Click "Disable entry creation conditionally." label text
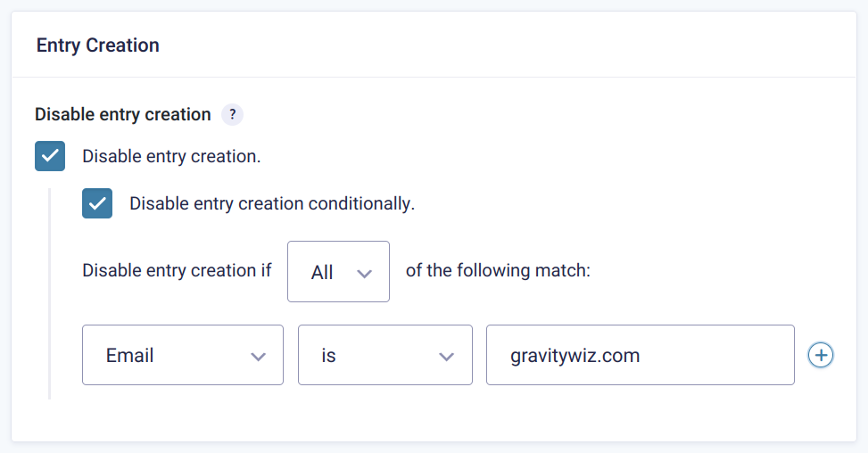This screenshot has height=453, width=868. tap(272, 203)
